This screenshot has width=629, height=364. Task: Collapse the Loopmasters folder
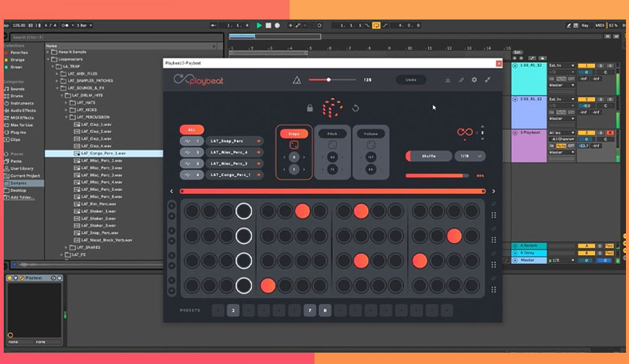coord(48,59)
